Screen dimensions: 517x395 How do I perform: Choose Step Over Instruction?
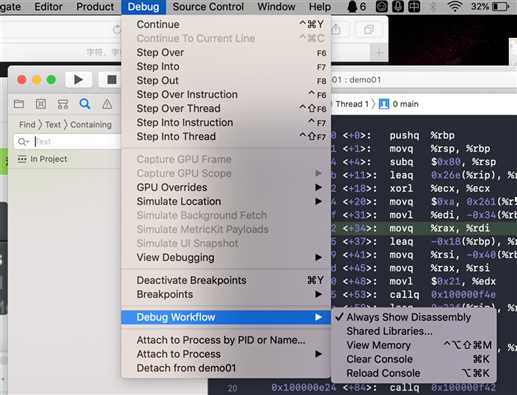(226, 94)
